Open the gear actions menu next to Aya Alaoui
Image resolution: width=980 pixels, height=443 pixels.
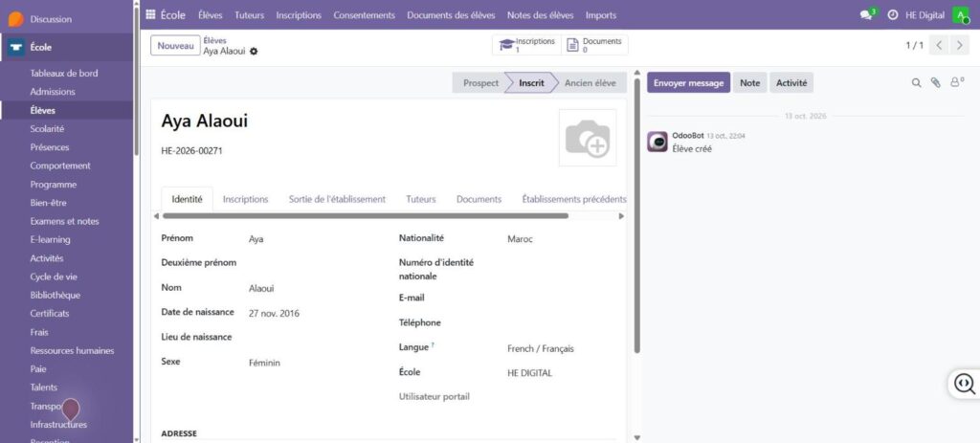pyautogui.click(x=253, y=52)
